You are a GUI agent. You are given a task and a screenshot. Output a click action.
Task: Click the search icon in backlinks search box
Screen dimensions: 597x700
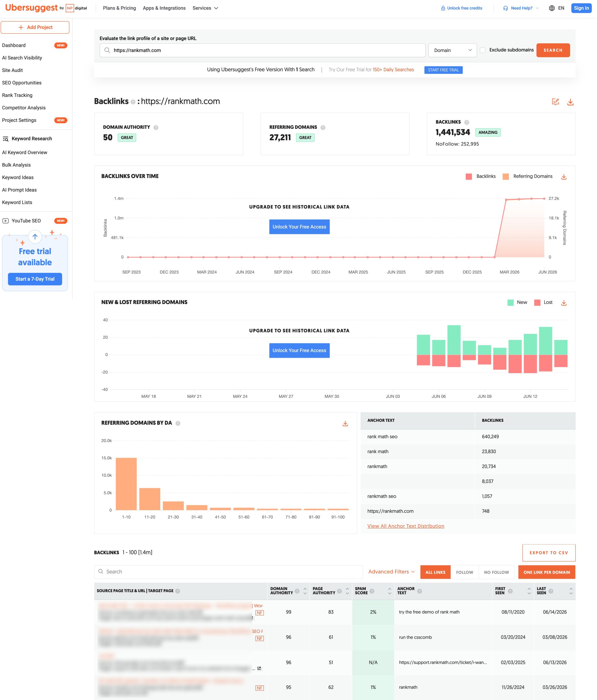[x=101, y=571]
